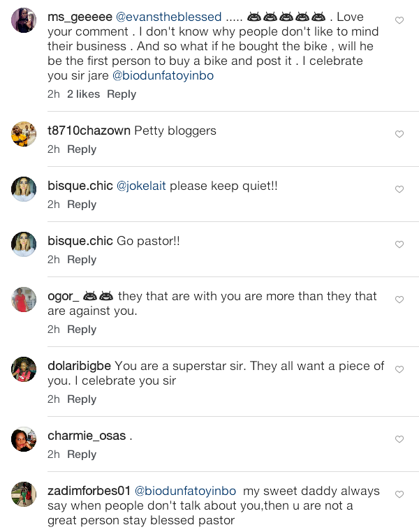Open the zadimforbes01 username

[89, 491]
